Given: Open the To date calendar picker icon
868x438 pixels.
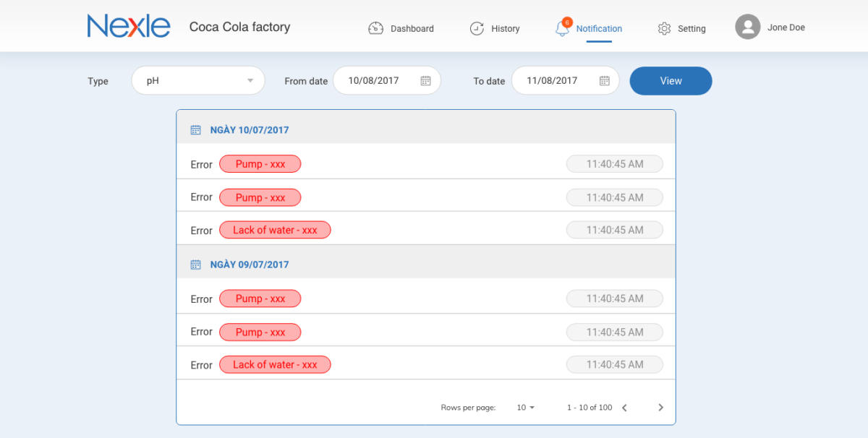Looking at the screenshot, I should click(x=605, y=81).
